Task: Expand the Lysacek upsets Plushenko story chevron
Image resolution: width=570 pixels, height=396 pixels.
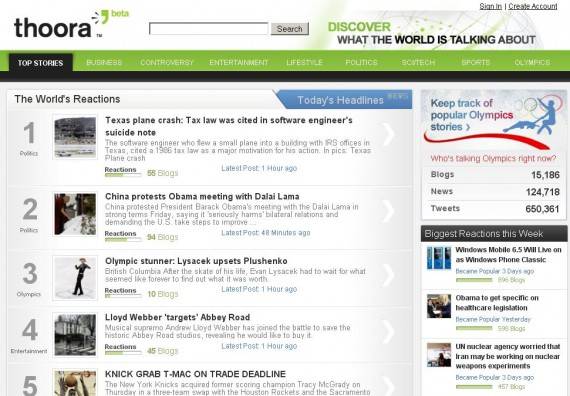Action: click(388, 275)
